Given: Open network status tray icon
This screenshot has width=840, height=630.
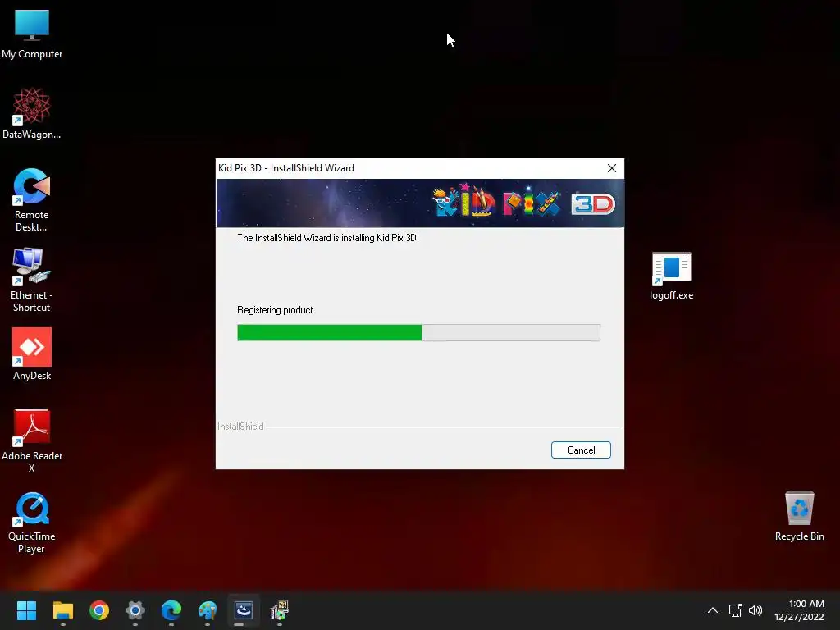Looking at the screenshot, I should pos(736,610).
